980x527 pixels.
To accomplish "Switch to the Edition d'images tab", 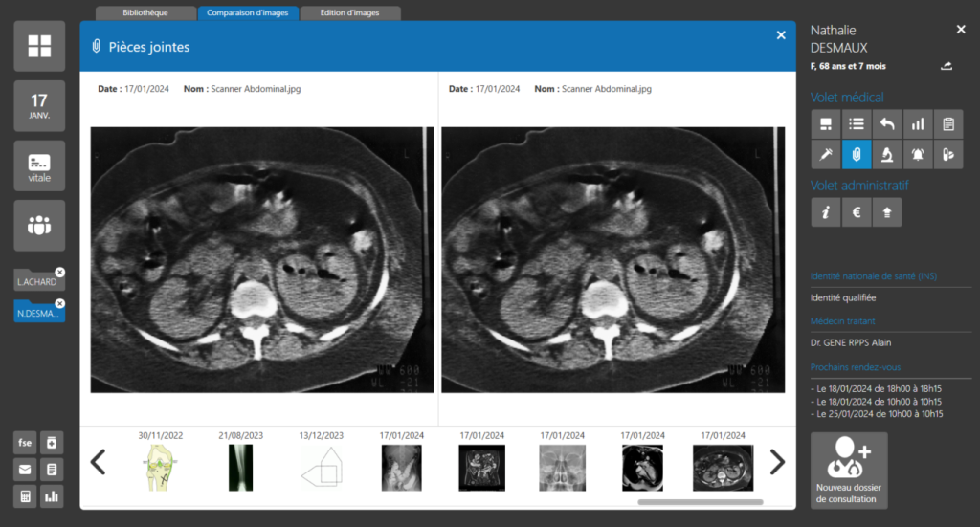I will (349, 13).
